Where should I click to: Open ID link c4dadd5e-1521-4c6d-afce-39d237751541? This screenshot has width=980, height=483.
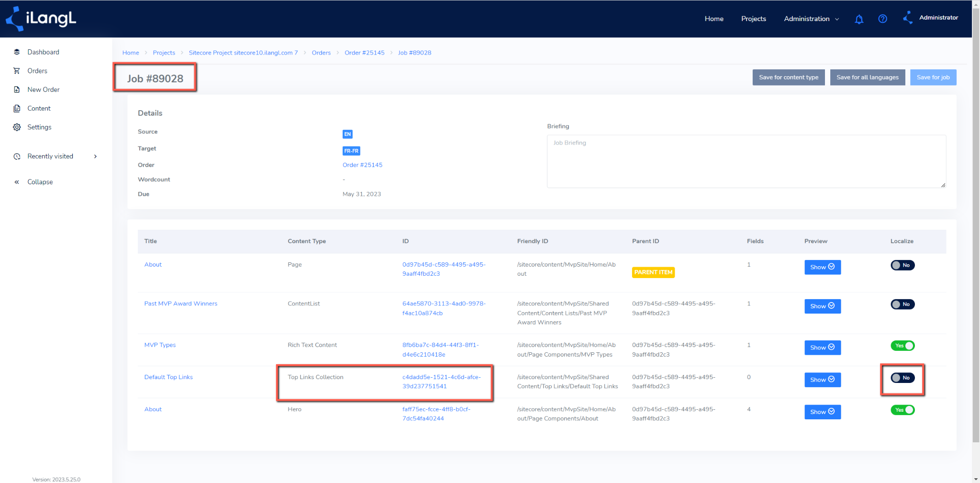point(442,382)
